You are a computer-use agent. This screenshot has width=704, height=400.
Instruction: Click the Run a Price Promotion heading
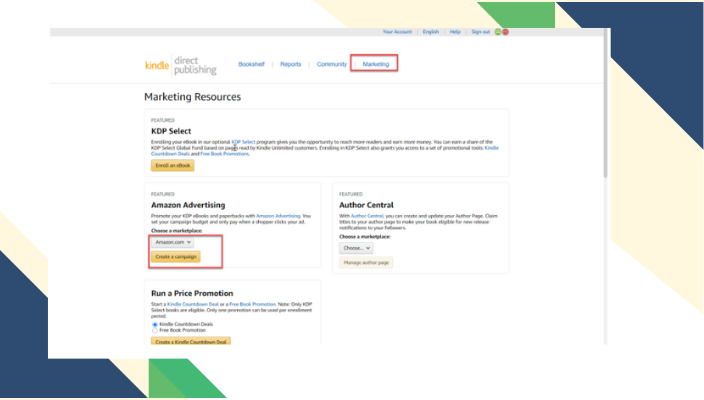[x=192, y=293]
